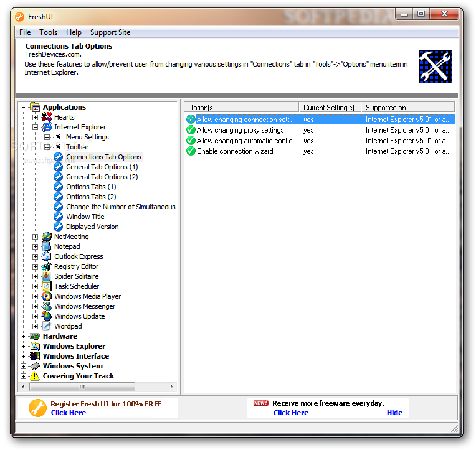Click the crossed hammer and wrench logo

pos(435,66)
